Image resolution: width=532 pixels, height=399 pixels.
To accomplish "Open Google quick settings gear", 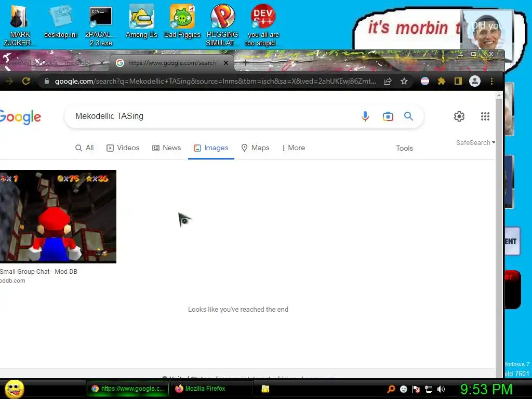I will click(x=459, y=116).
